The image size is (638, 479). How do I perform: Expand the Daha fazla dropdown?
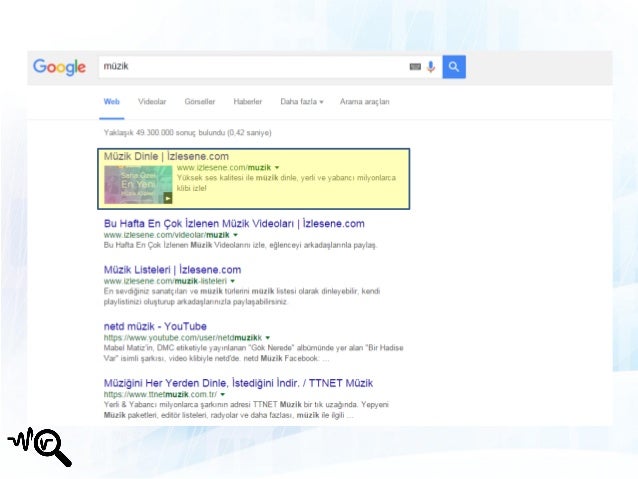302,102
